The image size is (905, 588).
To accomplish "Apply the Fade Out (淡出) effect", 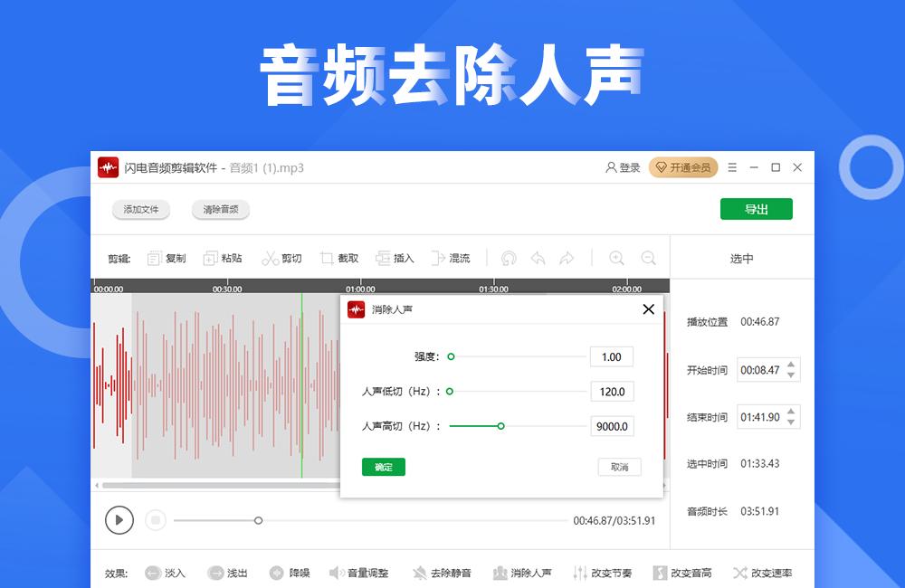I will tap(227, 573).
